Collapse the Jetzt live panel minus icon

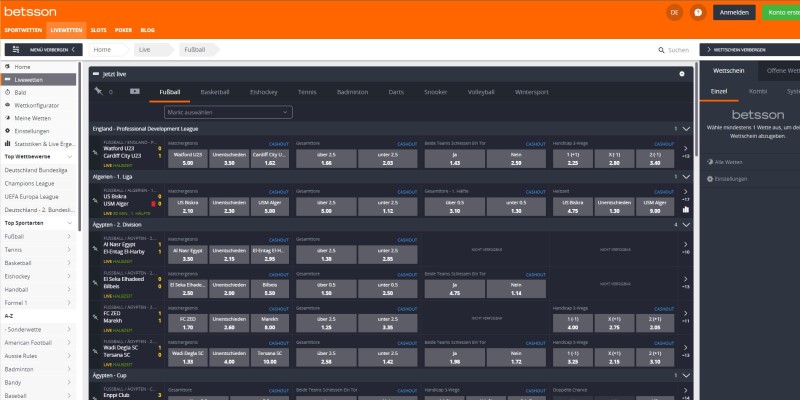[95, 74]
